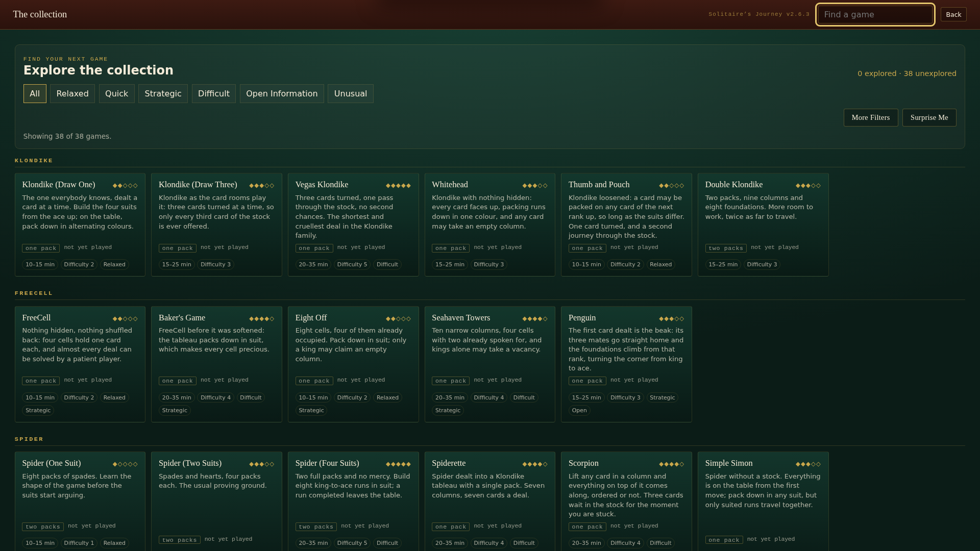Click the Vegas Klondike difficulty diamonds
Image resolution: width=980 pixels, height=551 pixels.
click(x=398, y=186)
